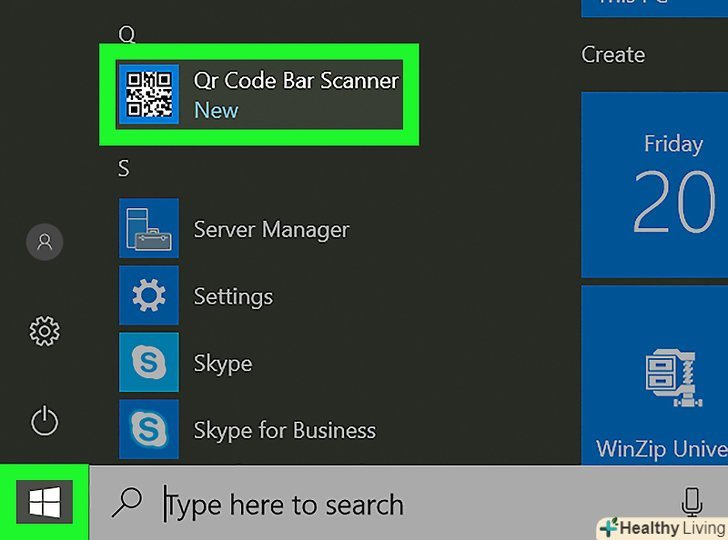Click the letter S section header
Viewport: 728px width, 540px height.
(x=124, y=169)
